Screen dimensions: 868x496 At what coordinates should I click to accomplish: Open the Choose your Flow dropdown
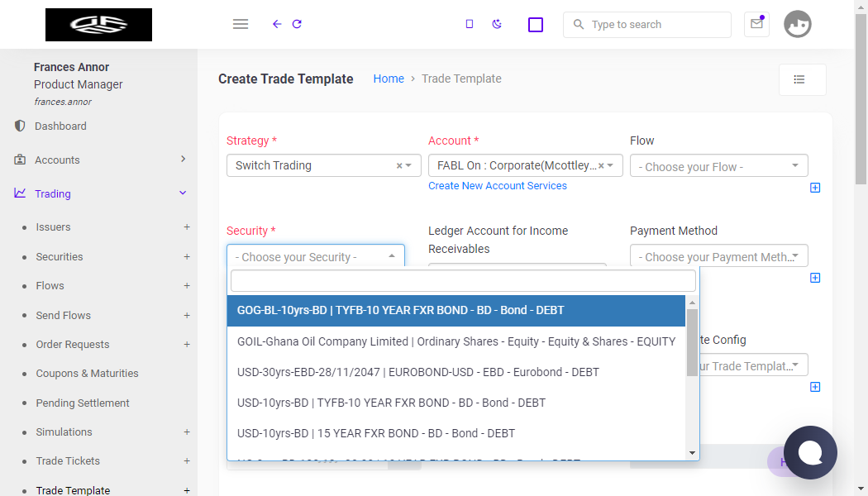click(x=719, y=165)
